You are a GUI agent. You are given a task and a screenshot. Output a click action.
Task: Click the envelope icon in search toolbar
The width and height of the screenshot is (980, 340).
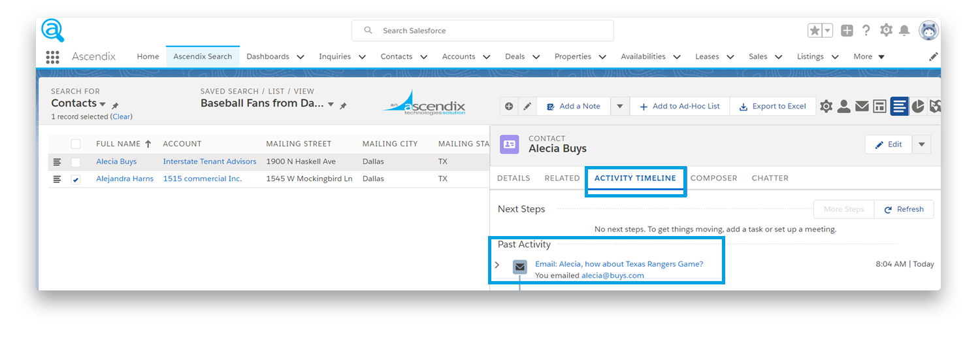pyautogui.click(x=862, y=106)
